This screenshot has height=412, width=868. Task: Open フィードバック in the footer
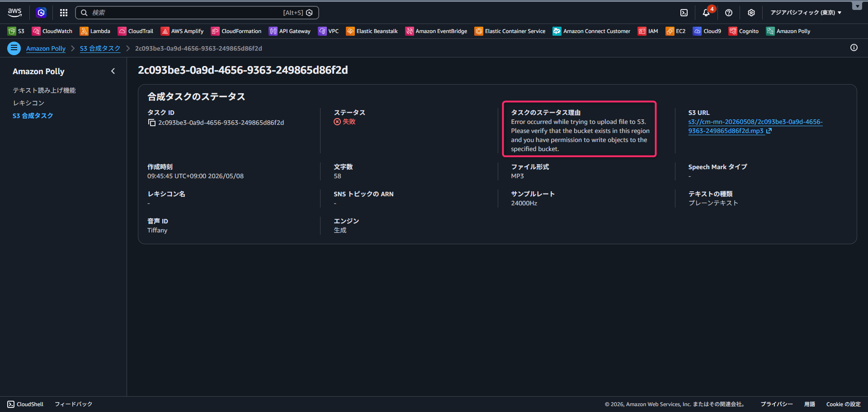pyautogui.click(x=74, y=404)
